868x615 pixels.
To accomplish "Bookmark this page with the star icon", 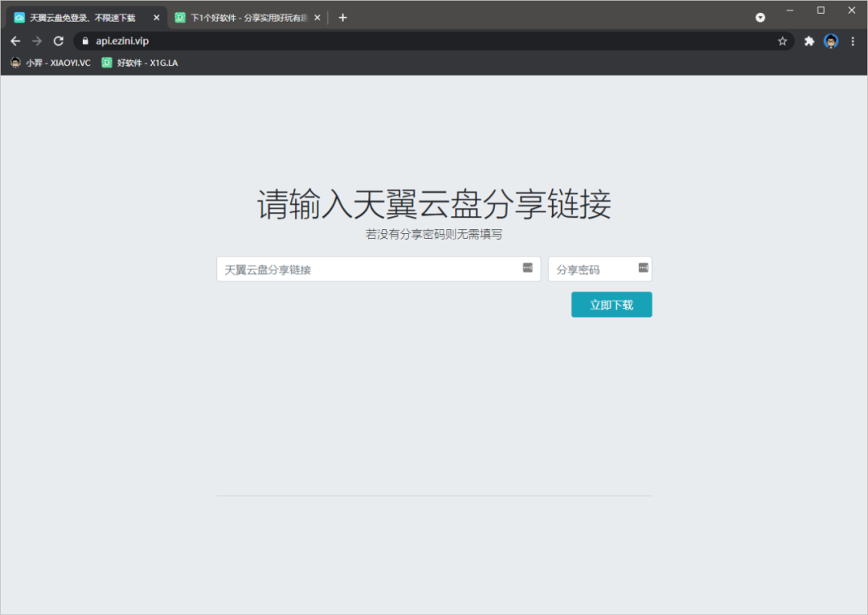I will point(782,41).
